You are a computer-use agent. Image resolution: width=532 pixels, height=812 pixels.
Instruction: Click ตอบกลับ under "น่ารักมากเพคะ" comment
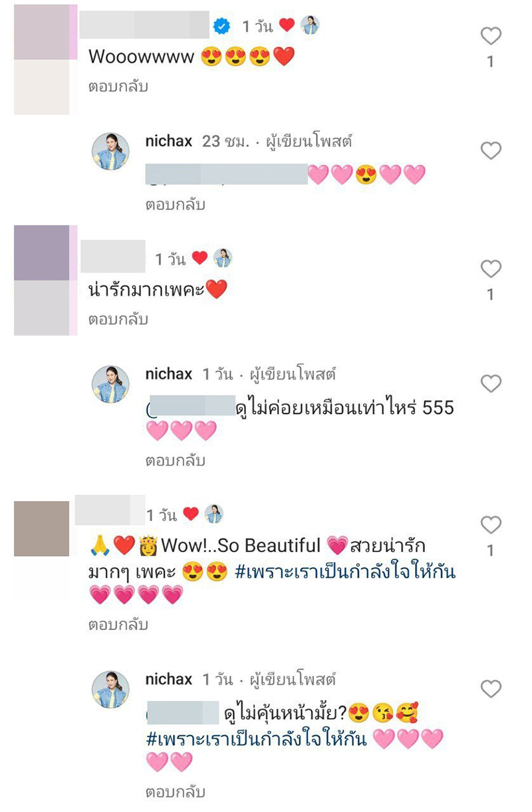coord(118,320)
